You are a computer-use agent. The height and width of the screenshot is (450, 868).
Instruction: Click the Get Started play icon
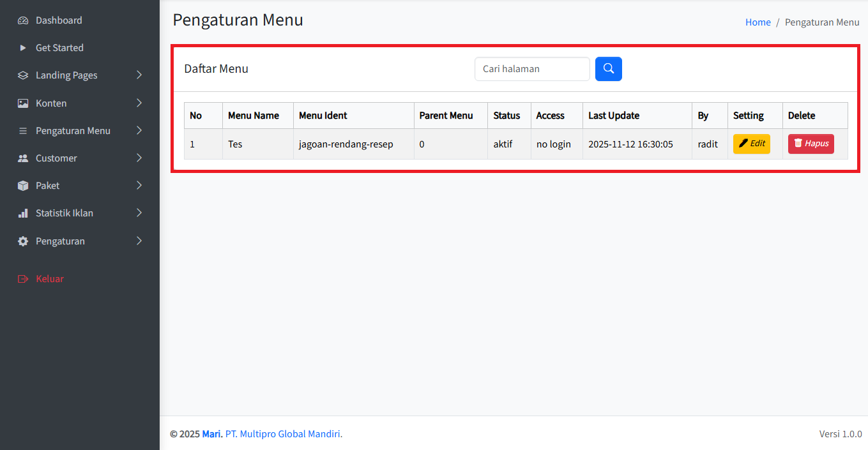[x=23, y=48]
